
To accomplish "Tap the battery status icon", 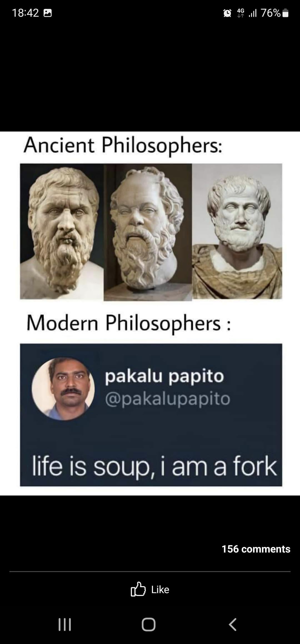I will (x=285, y=13).
